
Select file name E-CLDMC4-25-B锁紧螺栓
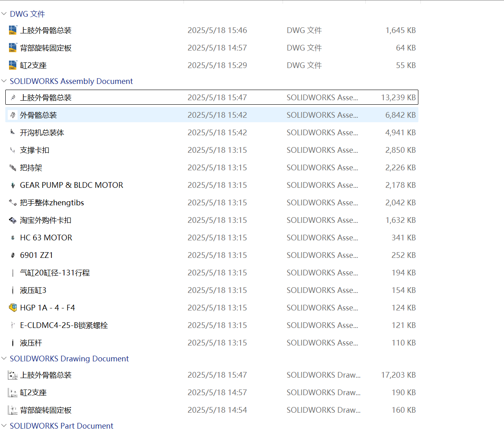point(64,325)
